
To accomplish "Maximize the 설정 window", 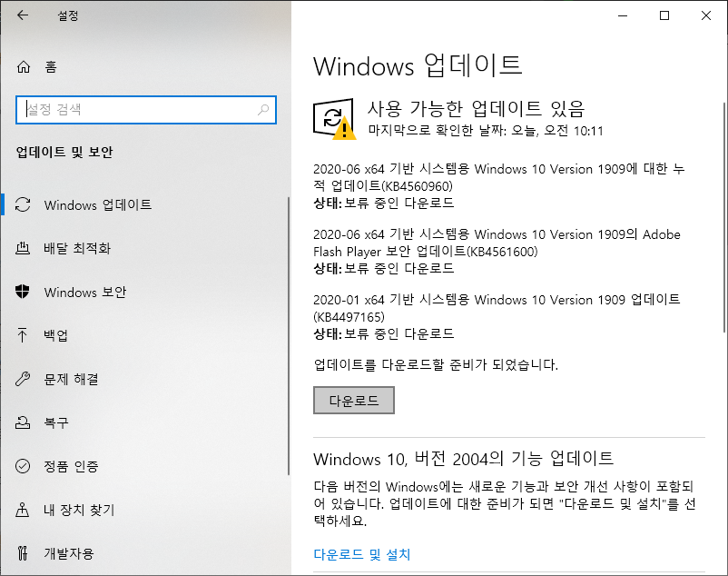I will [664, 15].
